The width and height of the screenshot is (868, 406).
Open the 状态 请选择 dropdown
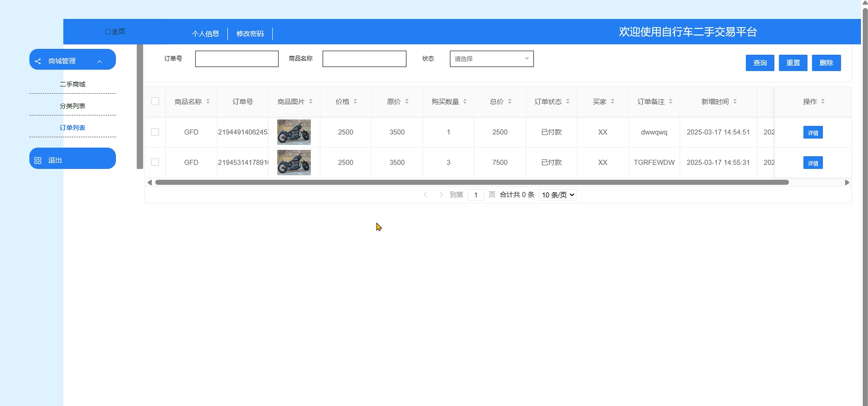click(x=491, y=59)
